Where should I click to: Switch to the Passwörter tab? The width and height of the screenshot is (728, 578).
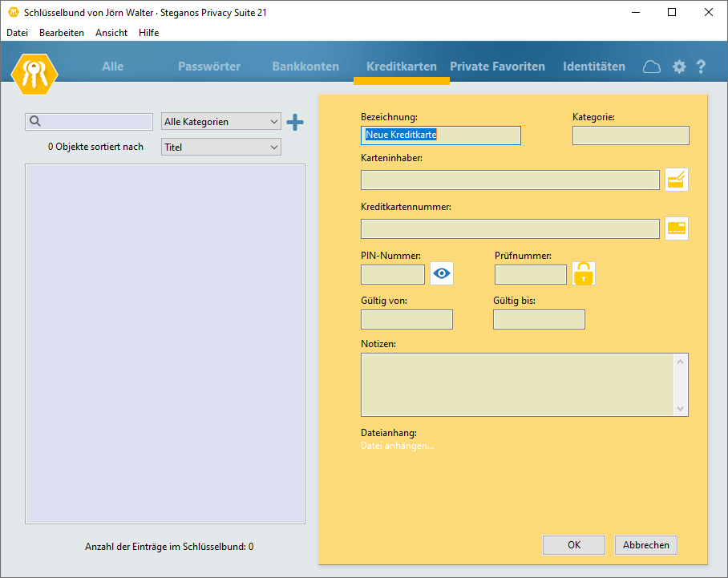[209, 67]
